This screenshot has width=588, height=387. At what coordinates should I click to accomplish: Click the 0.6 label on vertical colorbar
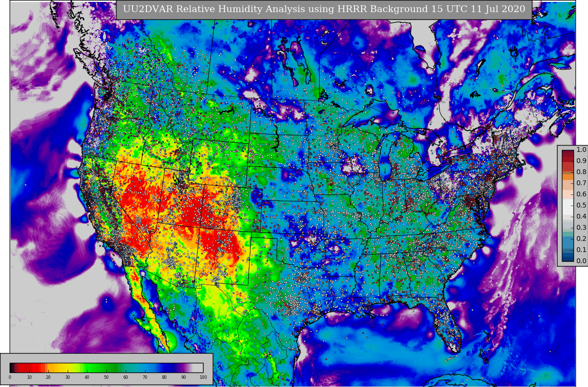[581, 194]
